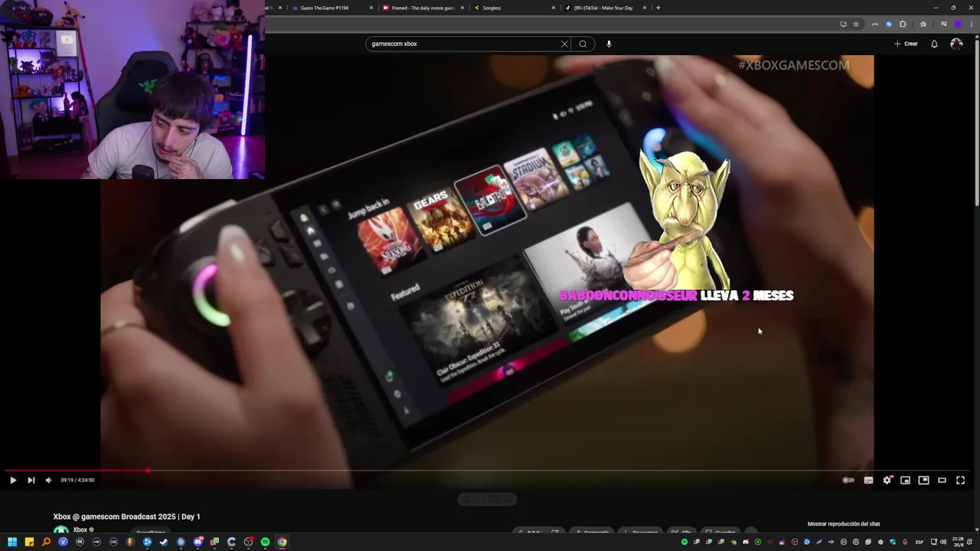Play the paused YouTube video

(x=12, y=480)
